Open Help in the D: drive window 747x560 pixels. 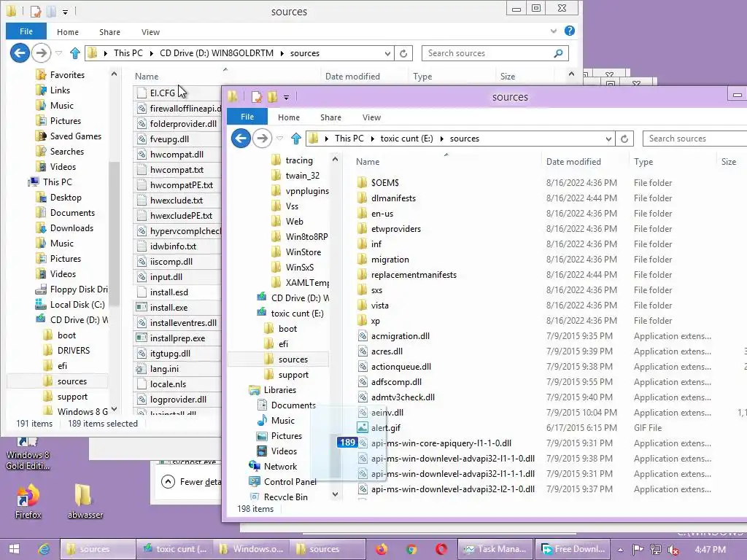569,31
